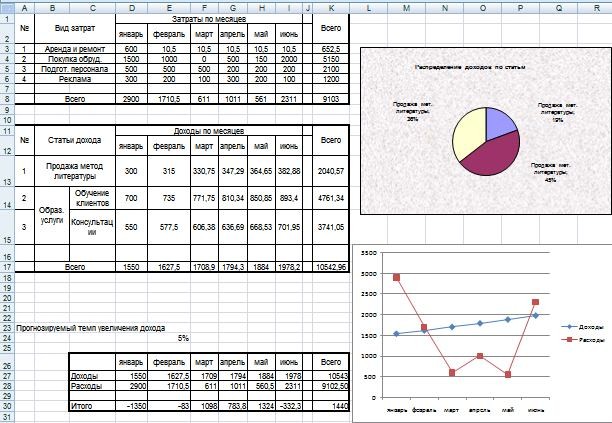Click the 1440 total result cell
Viewport: 612px width, 423px height.
[331, 406]
